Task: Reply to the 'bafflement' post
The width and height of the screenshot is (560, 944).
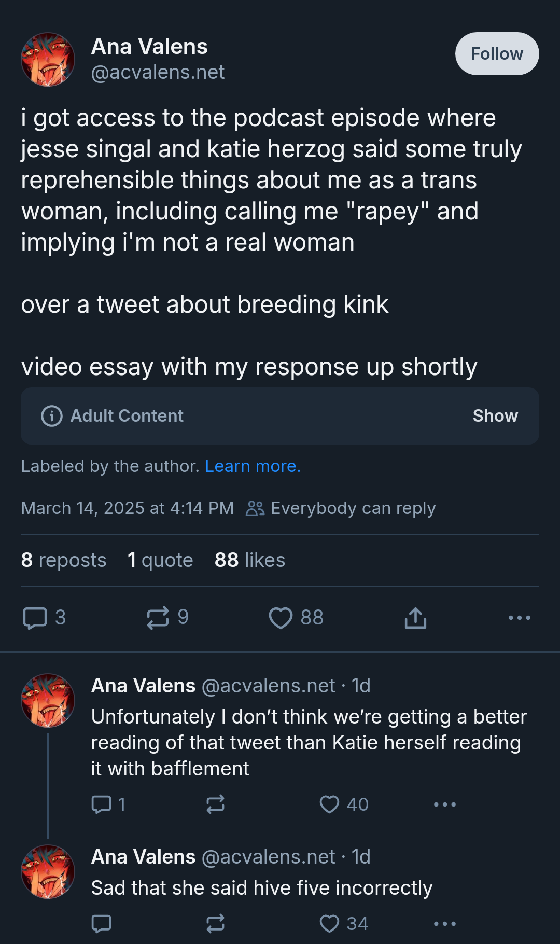Action: point(101,804)
